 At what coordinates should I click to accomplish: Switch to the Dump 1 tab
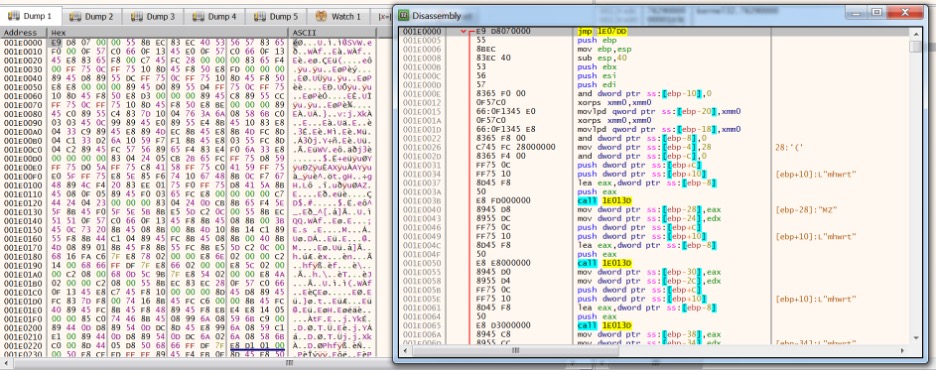(30, 16)
